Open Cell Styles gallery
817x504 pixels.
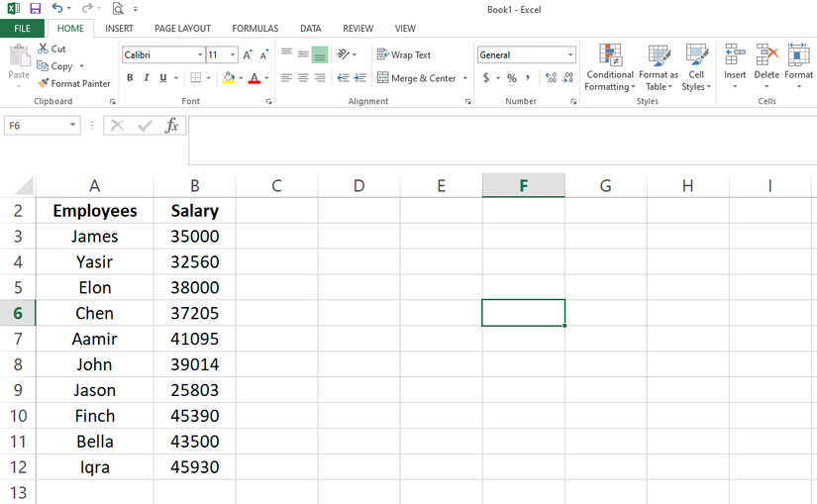tap(696, 67)
